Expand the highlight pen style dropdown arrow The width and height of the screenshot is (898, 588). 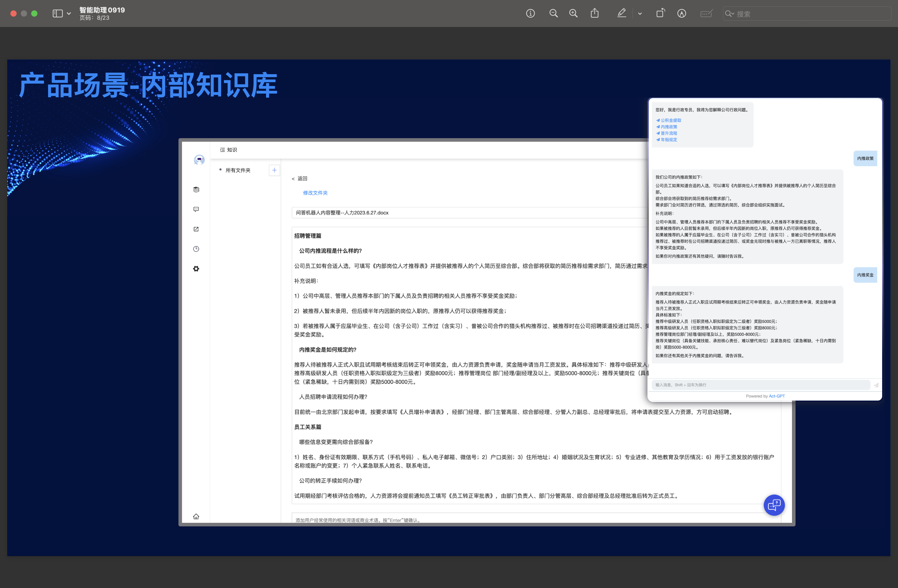click(x=640, y=14)
